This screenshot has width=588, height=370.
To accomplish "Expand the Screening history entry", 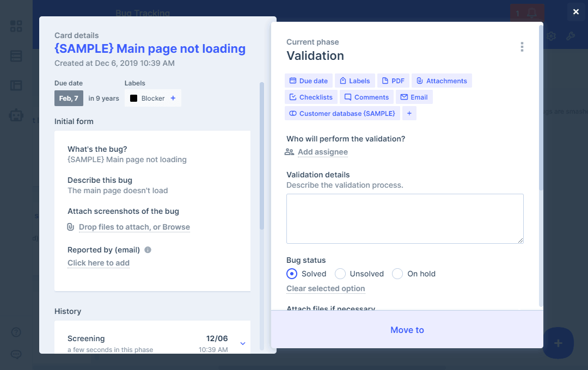I will (x=243, y=343).
